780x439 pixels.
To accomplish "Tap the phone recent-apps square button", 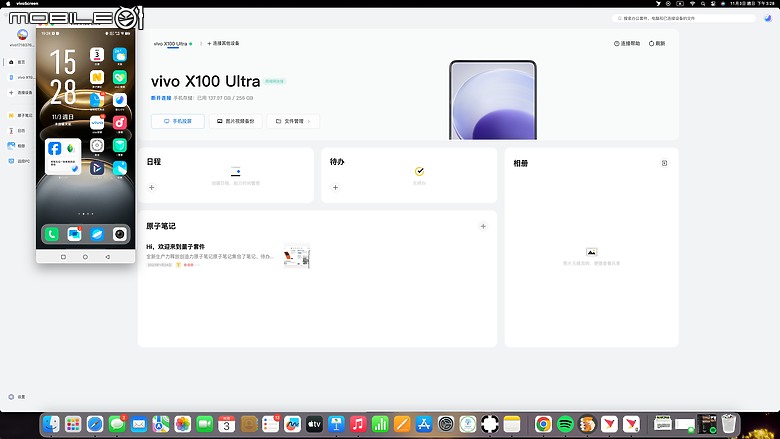I will tap(63, 257).
